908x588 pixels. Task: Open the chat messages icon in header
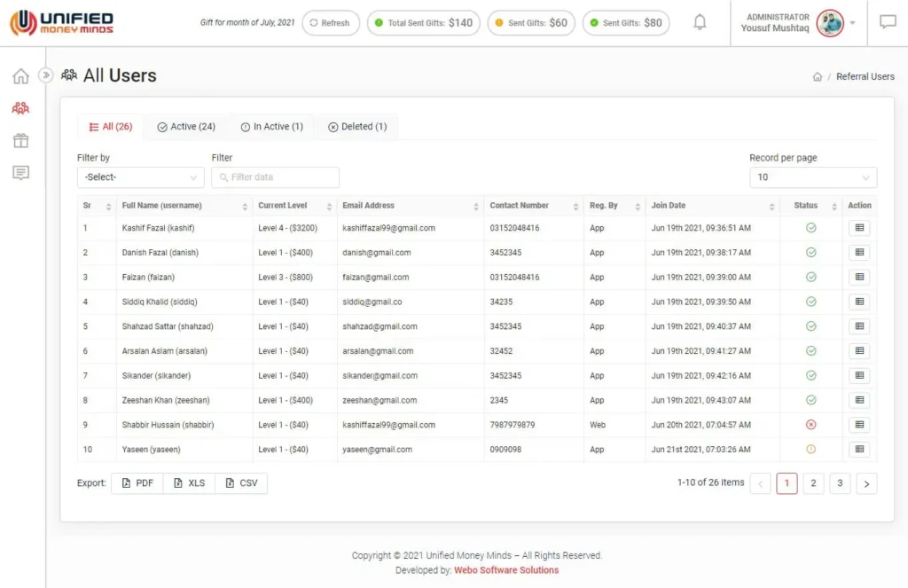tap(888, 23)
